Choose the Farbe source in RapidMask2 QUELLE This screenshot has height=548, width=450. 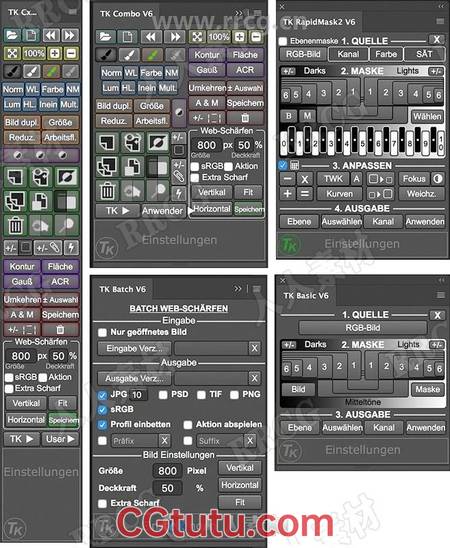(386, 54)
